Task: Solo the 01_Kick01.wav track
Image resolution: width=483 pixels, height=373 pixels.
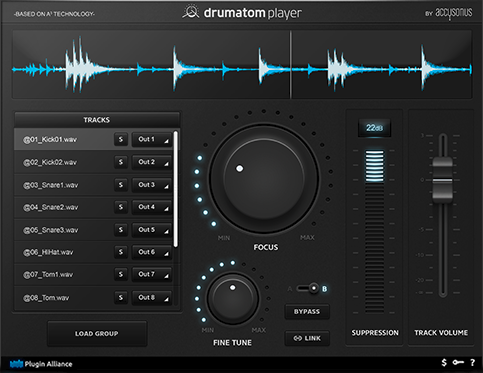Action: [121, 139]
